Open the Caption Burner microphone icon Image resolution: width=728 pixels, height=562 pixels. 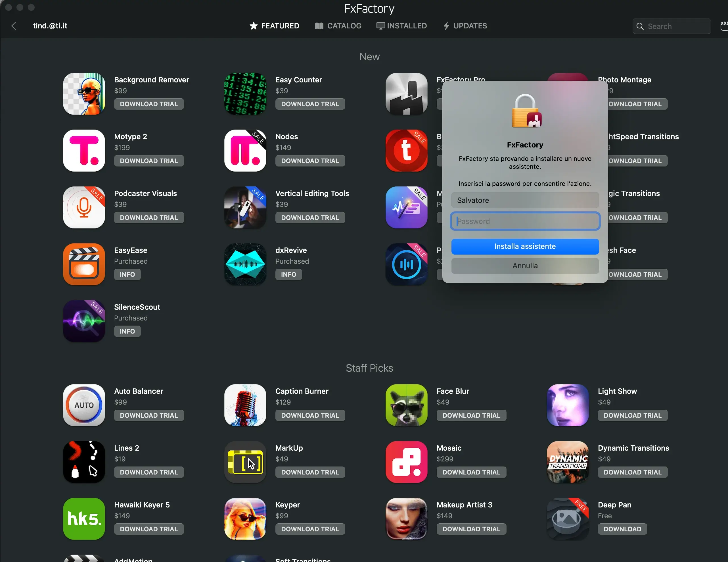pyautogui.click(x=245, y=405)
